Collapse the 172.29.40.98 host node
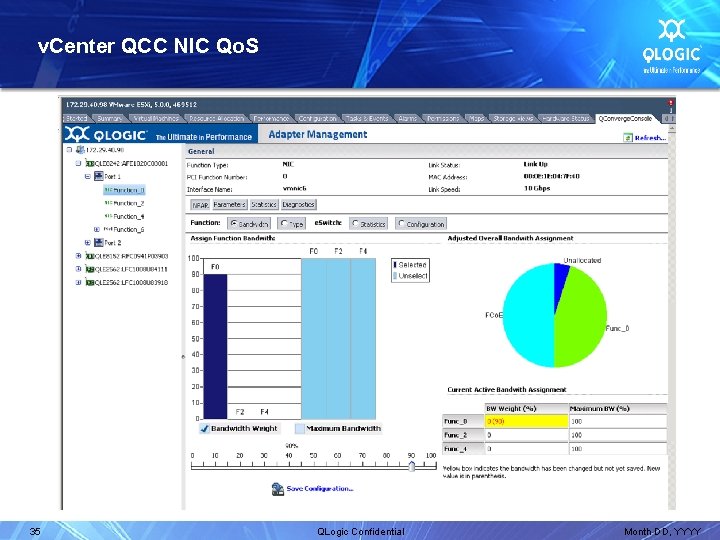This screenshot has height=540, width=720. point(69,150)
